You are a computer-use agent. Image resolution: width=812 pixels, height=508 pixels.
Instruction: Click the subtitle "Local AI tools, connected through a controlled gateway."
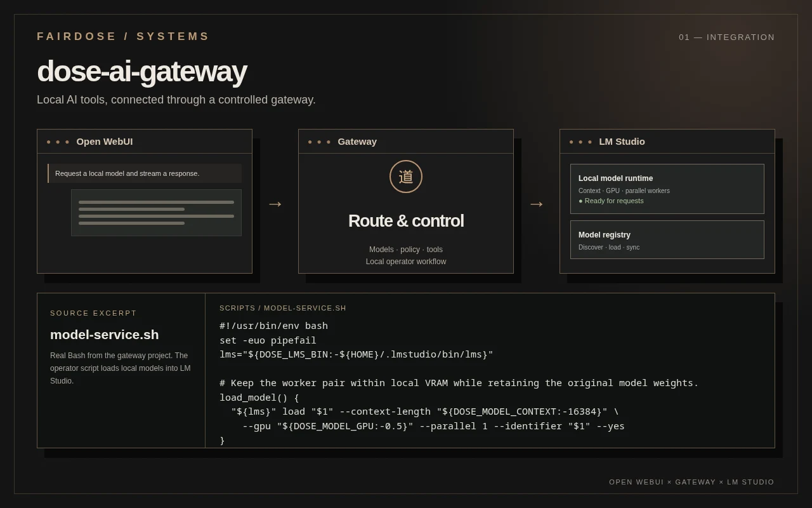coord(176,100)
